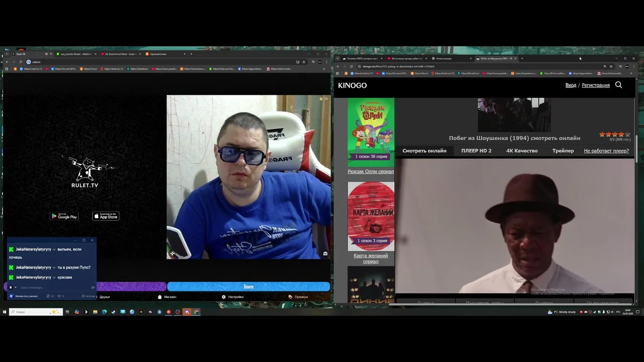Click the Windows taskbar search box
The width and height of the screenshot is (644, 362).
pos(36,312)
